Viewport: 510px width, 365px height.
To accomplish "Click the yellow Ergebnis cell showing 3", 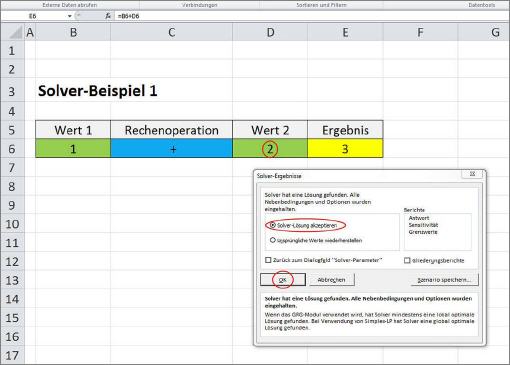I will (345, 149).
